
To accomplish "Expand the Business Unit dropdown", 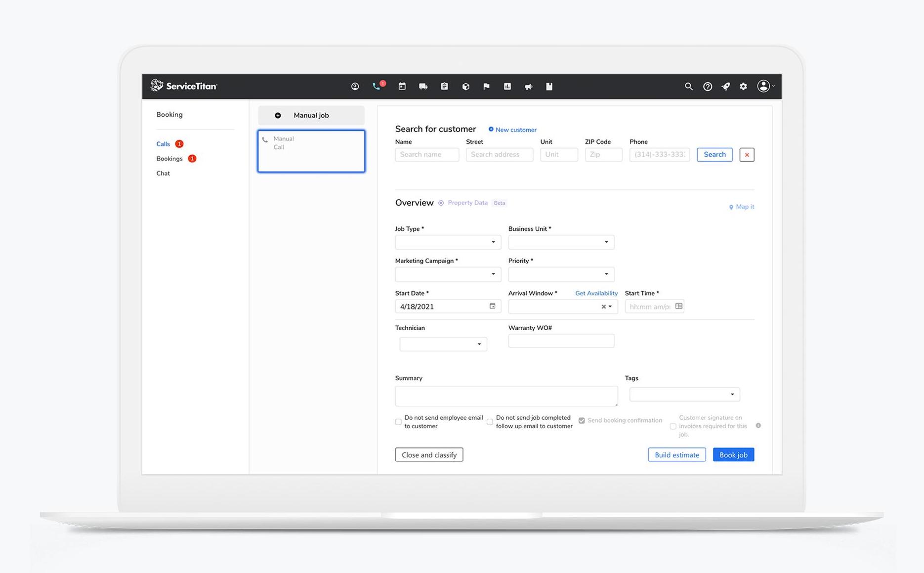I will click(606, 242).
